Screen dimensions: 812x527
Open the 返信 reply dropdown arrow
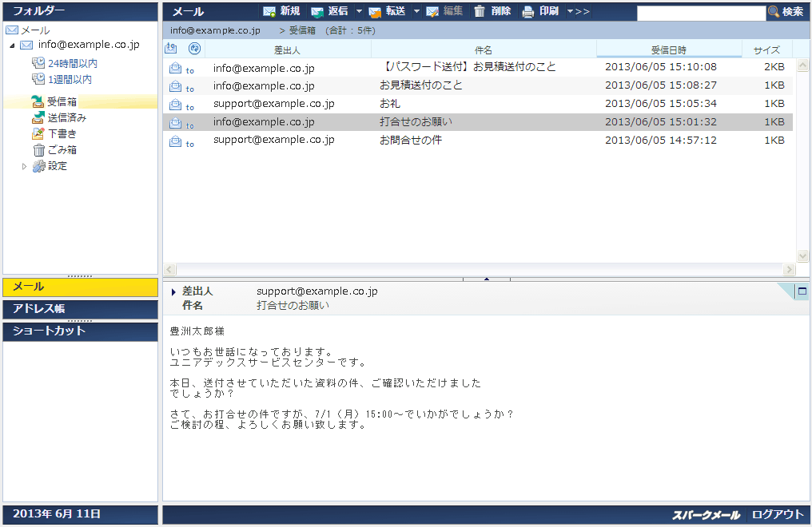pos(357,11)
